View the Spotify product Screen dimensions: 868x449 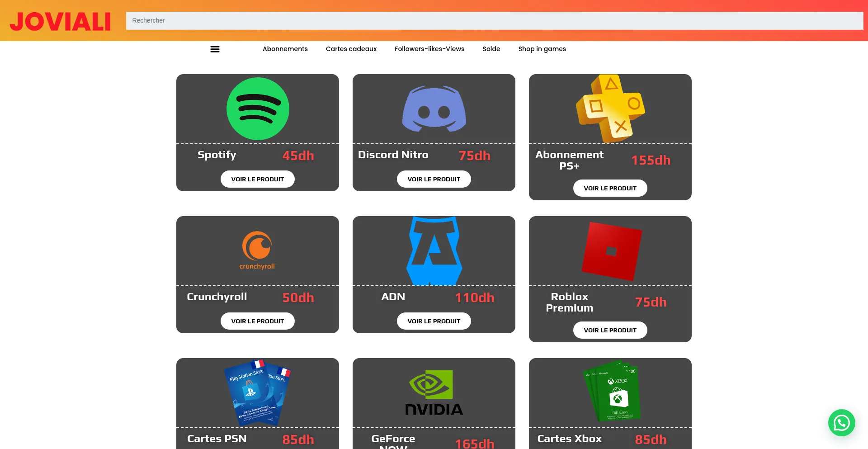tap(258, 179)
